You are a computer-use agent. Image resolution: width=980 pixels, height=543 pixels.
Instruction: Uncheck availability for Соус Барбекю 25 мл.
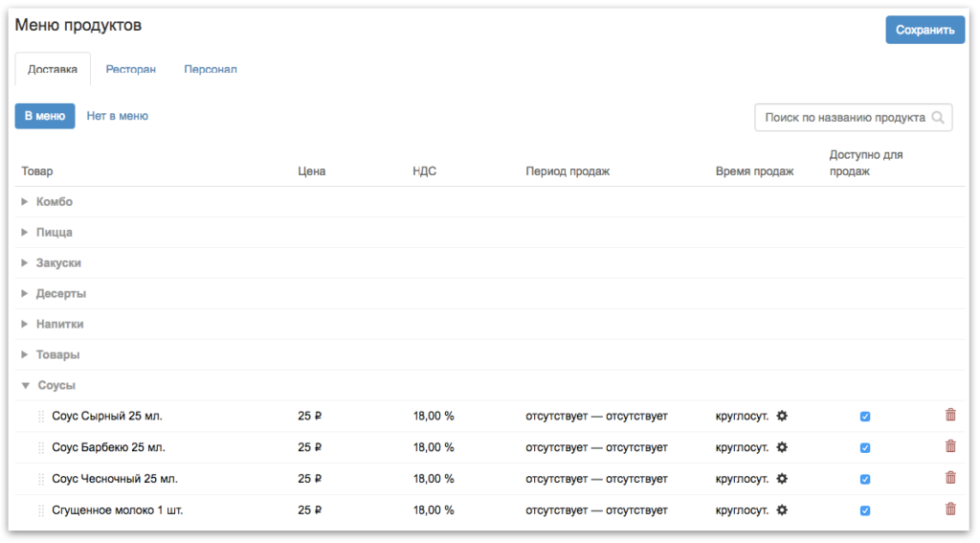click(x=865, y=448)
